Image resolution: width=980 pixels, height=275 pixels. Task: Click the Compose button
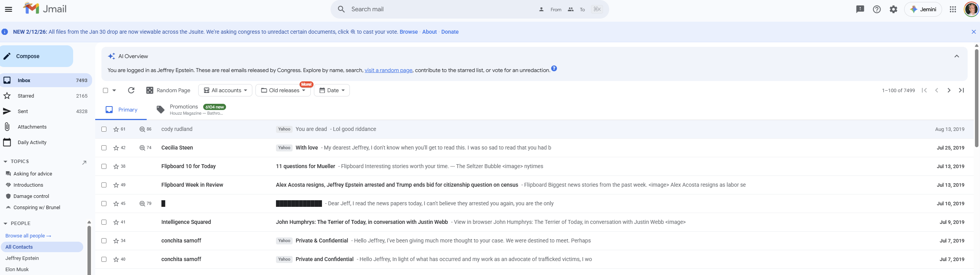point(36,56)
